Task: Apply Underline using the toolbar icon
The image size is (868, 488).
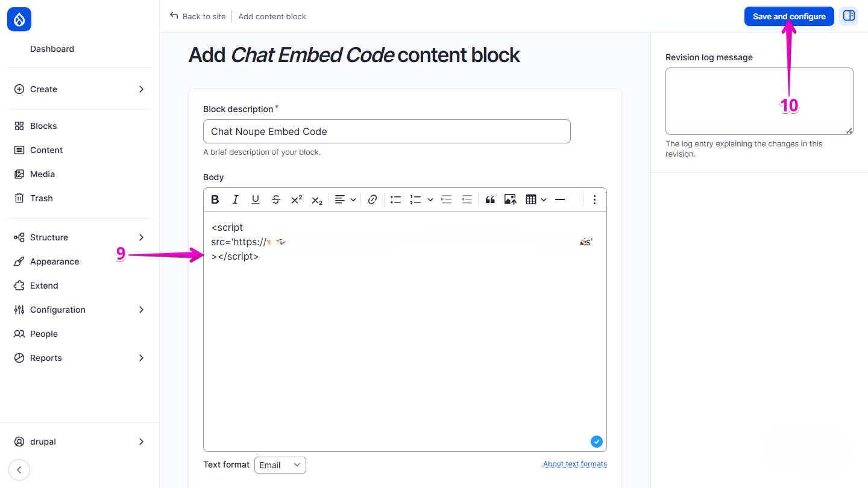Action: pos(256,199)
